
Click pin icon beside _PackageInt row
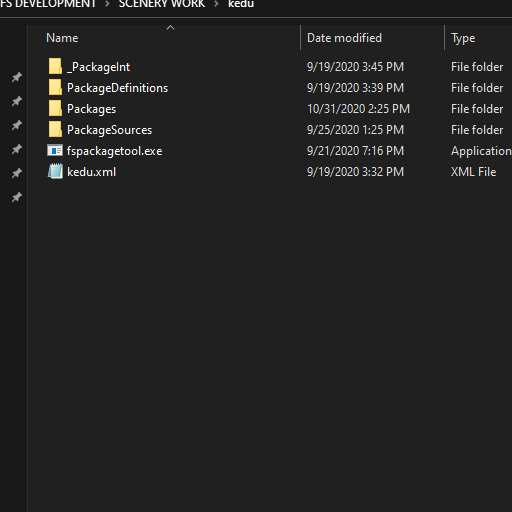click(x=17, y=77)
